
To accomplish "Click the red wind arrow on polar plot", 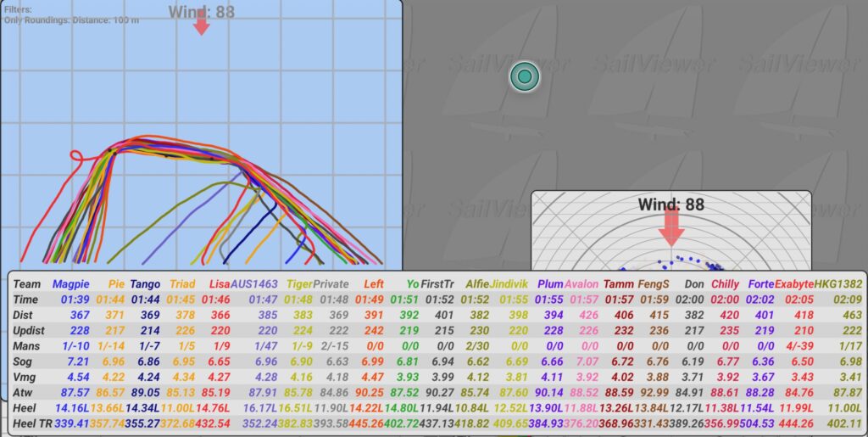I will click(x=671, y=227).
